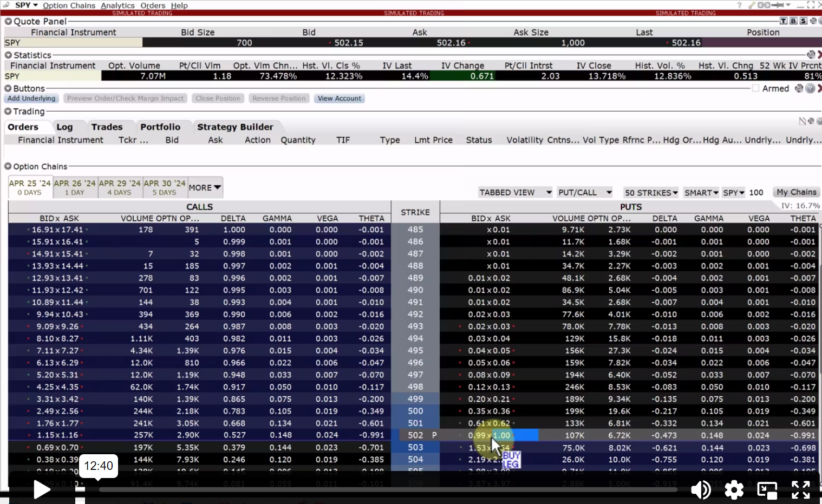The image size is (822, 504).
Task: Open the Analytics menu
Action: [x=118, y=5]
